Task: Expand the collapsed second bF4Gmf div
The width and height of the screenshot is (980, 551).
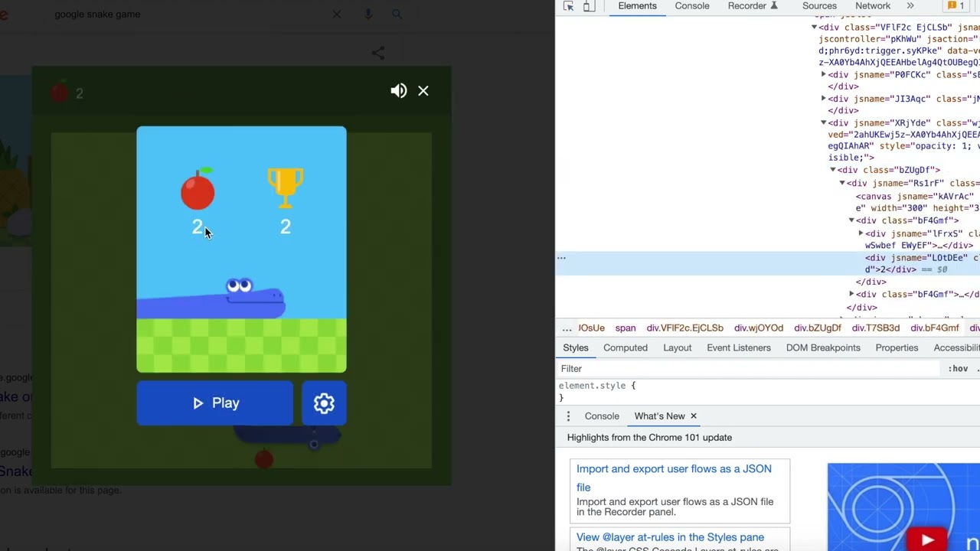Action: 851,294
